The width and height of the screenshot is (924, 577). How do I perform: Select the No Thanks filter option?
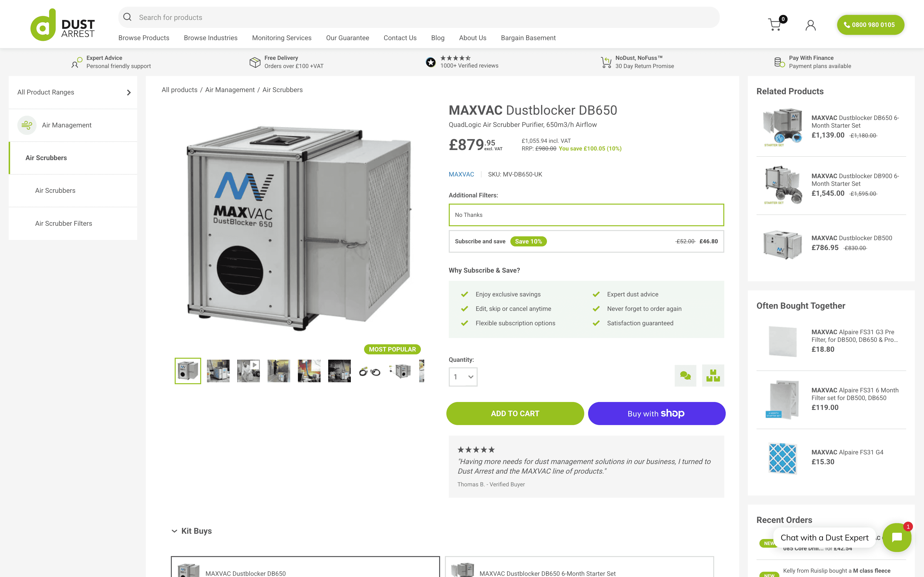[586, 215]
